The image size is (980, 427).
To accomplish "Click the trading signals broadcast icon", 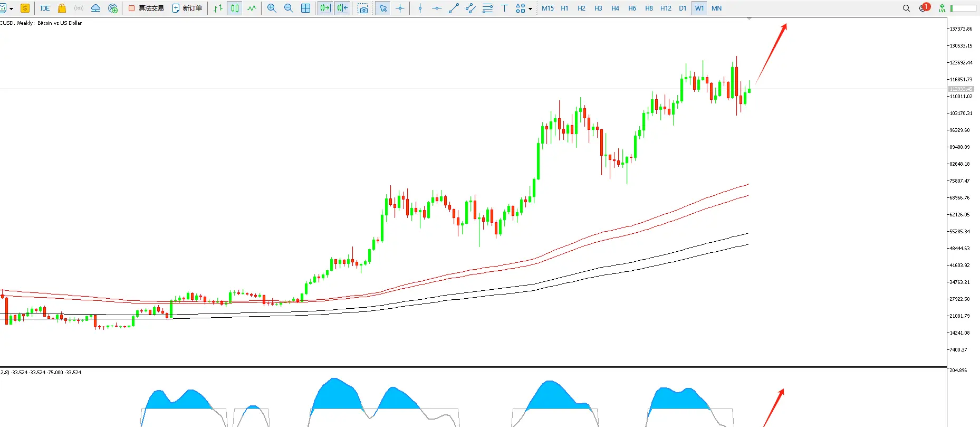I will 79,8.
